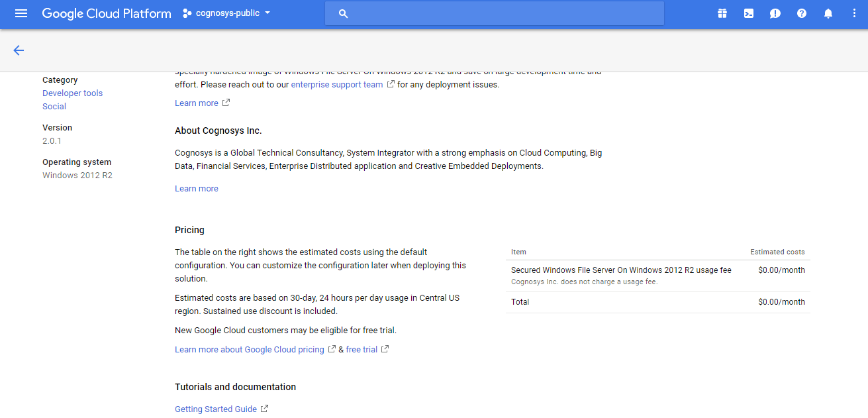
Task: Go back using the left arrow
Action: pos(19,50)
